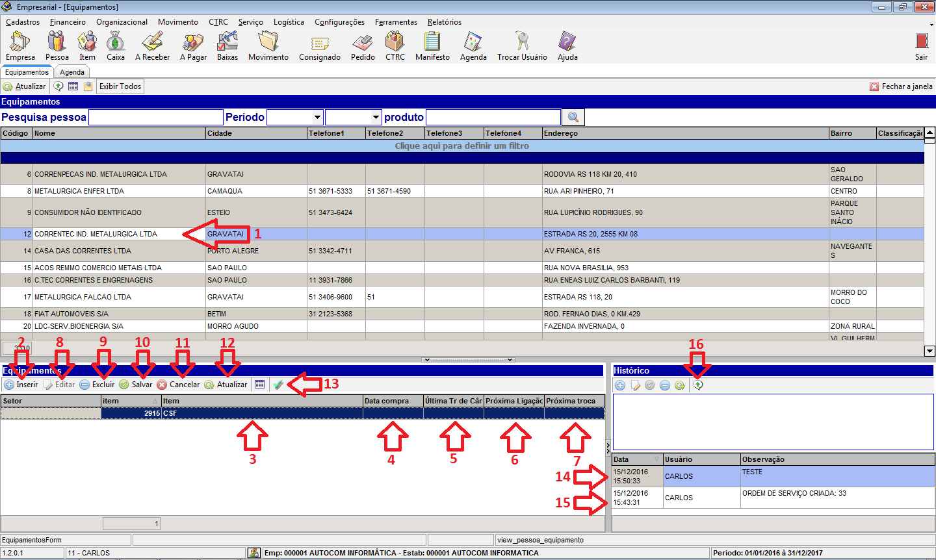936x560 pixels.
Task: Click the magnifier search button beside produto
Action: [573, 117]
